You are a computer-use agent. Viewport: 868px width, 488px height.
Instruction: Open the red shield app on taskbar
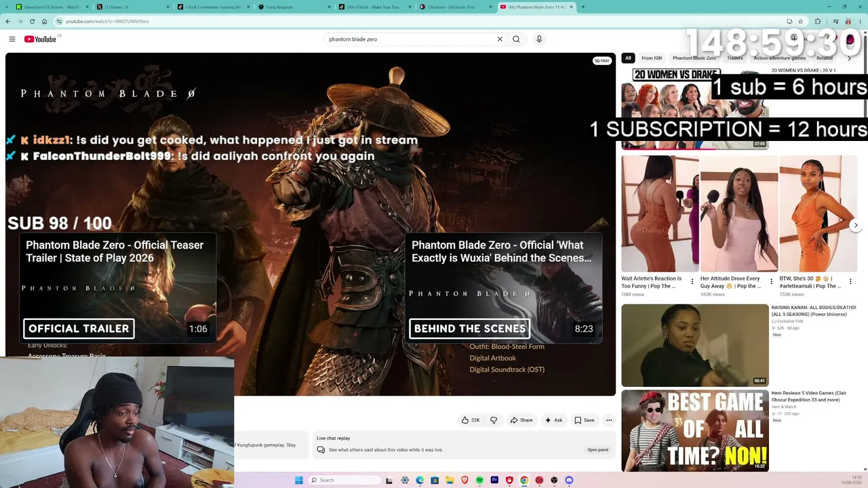pos(509,480)
